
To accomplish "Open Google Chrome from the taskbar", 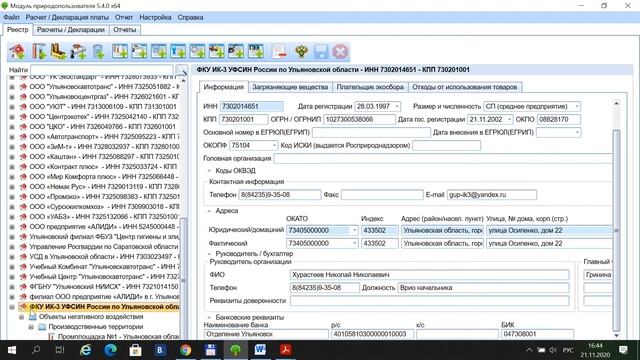I will coord(186,350).
